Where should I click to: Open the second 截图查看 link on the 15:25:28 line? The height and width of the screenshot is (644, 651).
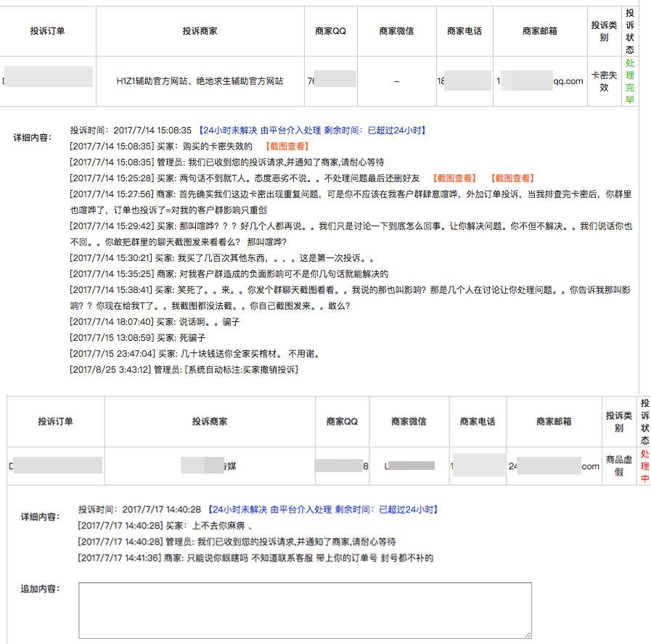point(513,178)
